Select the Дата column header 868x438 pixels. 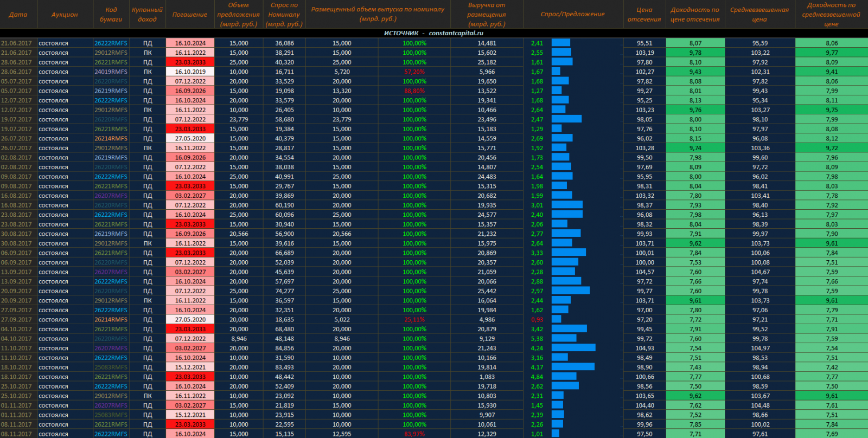pyautogui.click(x=18, y=15)
